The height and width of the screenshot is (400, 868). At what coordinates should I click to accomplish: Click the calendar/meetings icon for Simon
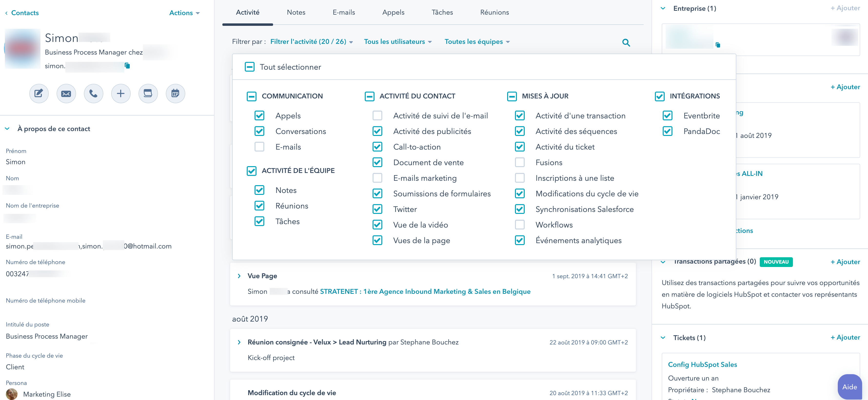click(176, 93)
